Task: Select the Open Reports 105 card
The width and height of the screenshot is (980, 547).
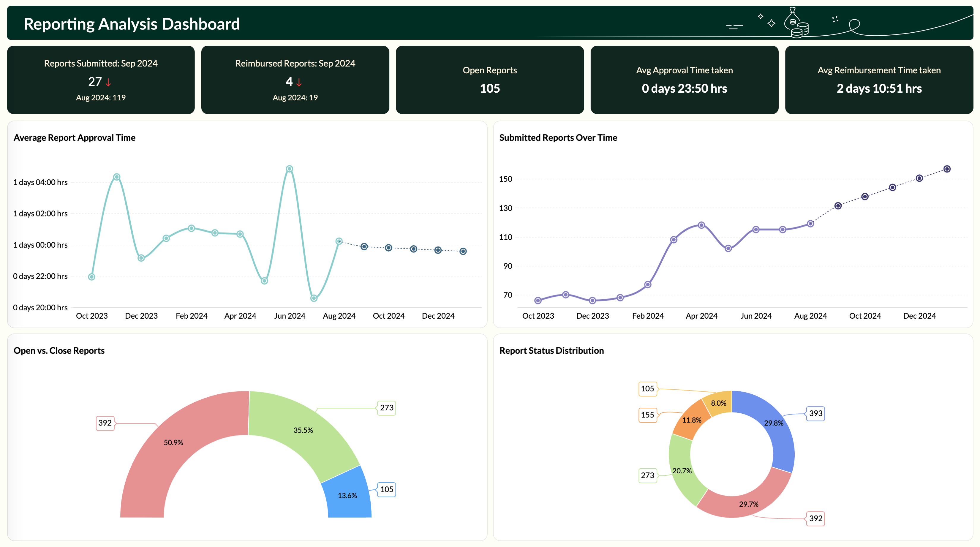Action: (x=490, y=80)
